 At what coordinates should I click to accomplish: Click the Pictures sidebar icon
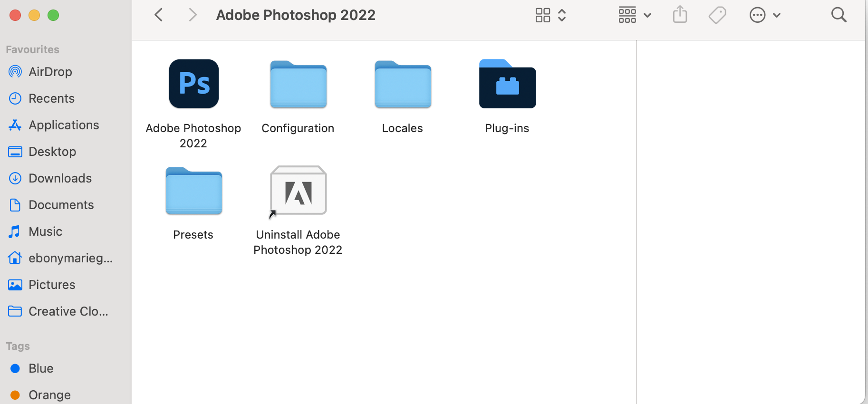[15, 285]
